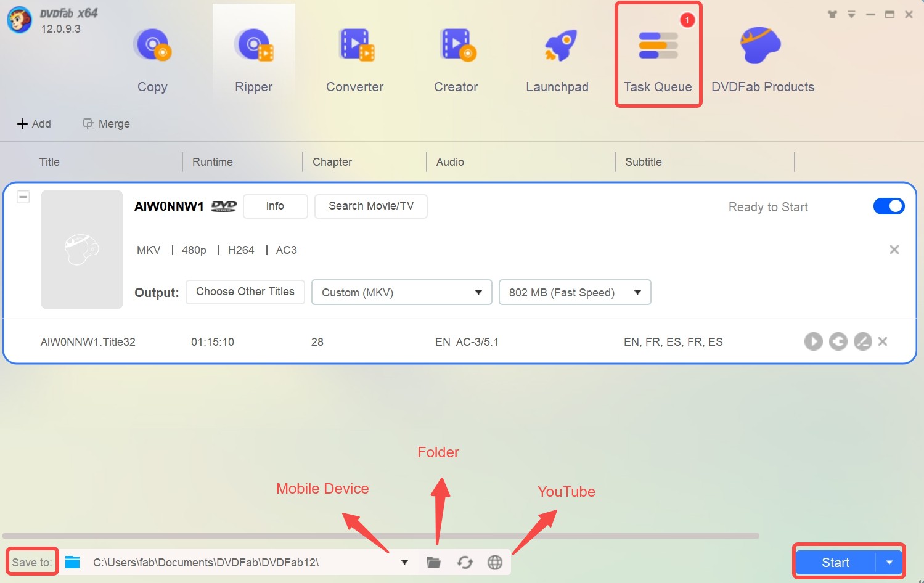This screenshot has height=583, width=924.
Task: Open the Launchpad
Action: pos(557,60)
